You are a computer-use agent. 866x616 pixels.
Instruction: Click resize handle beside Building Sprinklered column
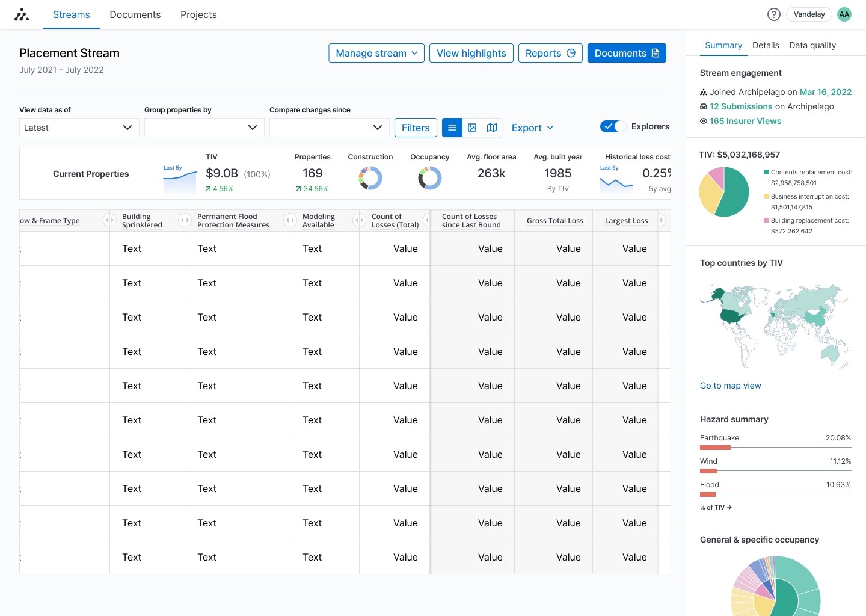point(185,221)
